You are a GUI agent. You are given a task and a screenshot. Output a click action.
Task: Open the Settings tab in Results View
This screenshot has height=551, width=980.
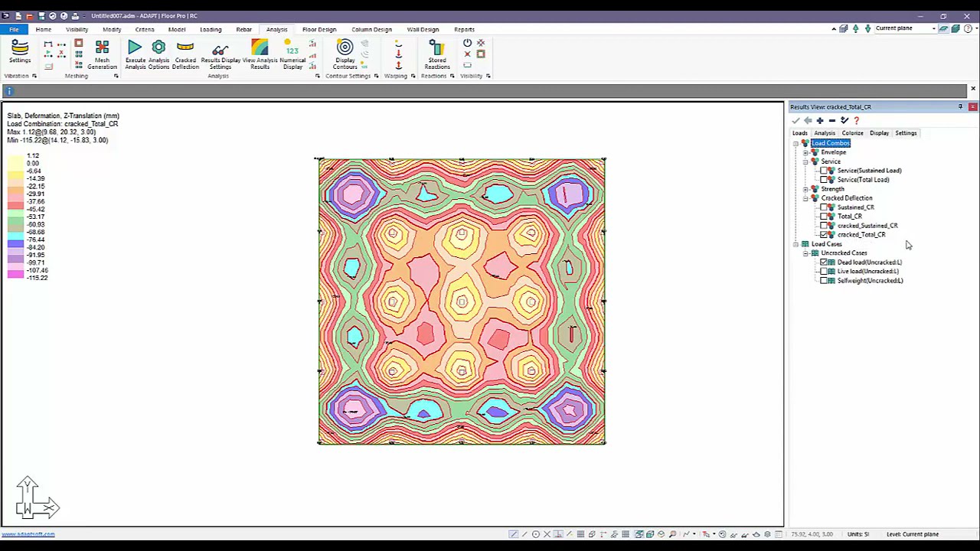click(x=906, y=133)
